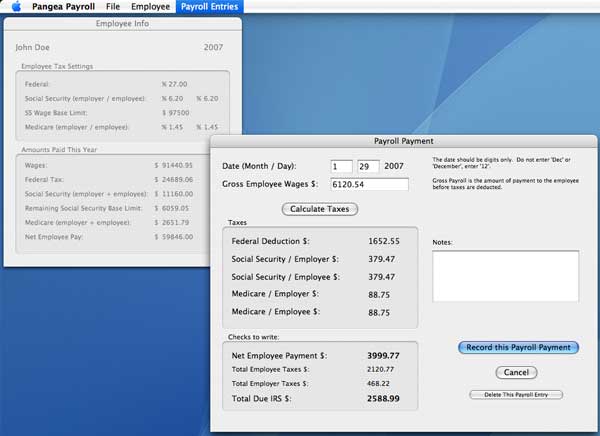Cancel the payroll payment dialog

(517, 372)
